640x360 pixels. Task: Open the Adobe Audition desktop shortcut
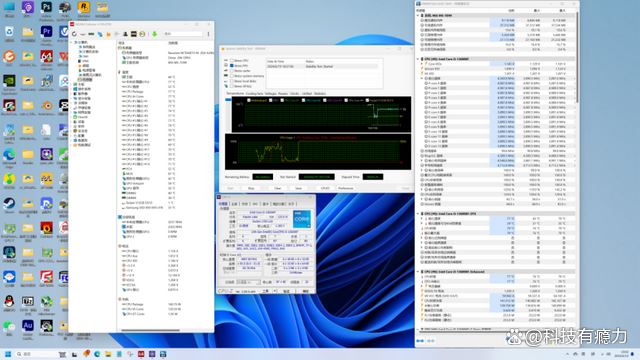tap(28, 326)
